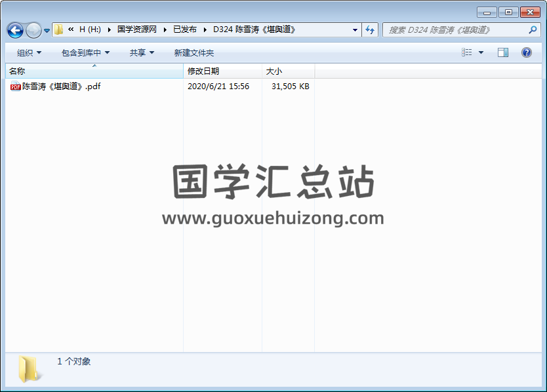Open the recent pages dropdown arrow
The height and width of the screenshot is (392, 547).
tap(47, 31)
